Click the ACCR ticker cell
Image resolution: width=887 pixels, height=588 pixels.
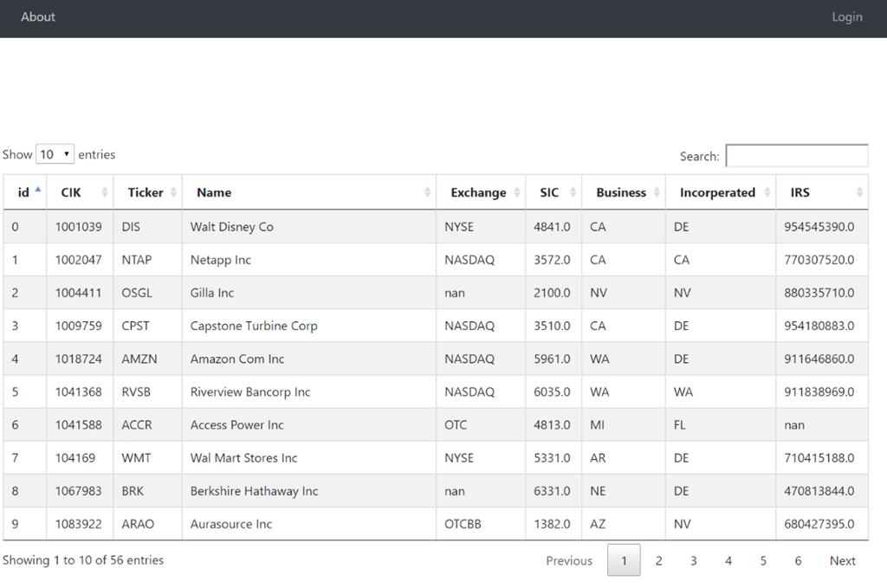click(147, 424)
